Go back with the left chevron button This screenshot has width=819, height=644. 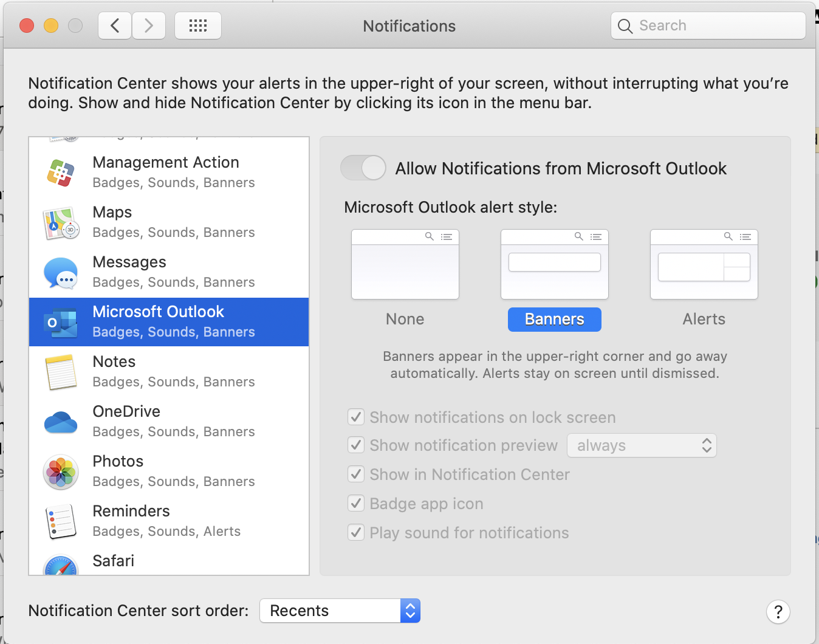click(115, 26)
